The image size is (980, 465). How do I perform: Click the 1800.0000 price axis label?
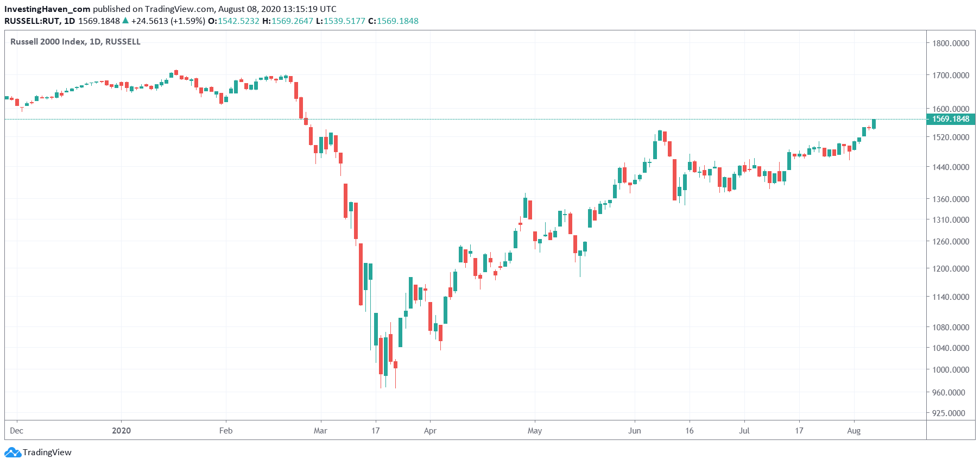[951, 43]
